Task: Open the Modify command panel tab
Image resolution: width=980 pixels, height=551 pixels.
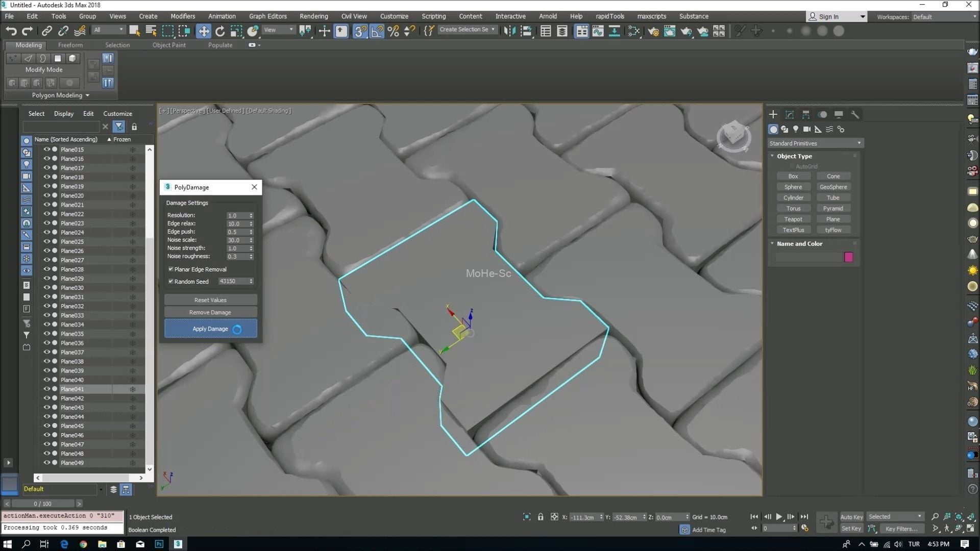Action: pyautogui.click(x=789, y=115)
